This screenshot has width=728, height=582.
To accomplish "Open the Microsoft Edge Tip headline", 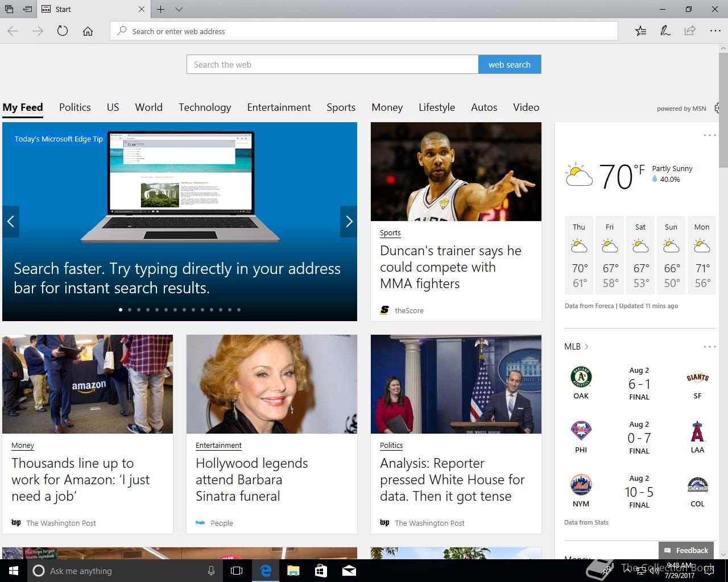I will pyautogui.click(x=177, y=278).
